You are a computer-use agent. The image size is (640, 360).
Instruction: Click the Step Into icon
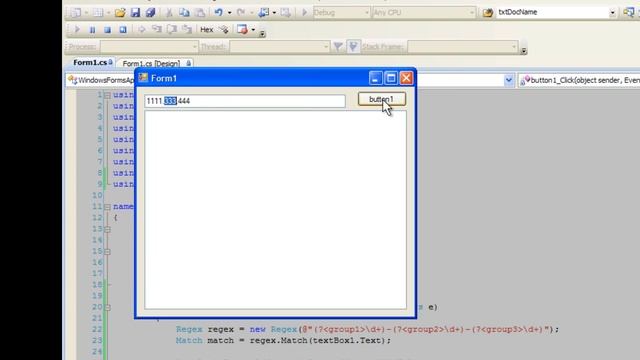[157, 29]
